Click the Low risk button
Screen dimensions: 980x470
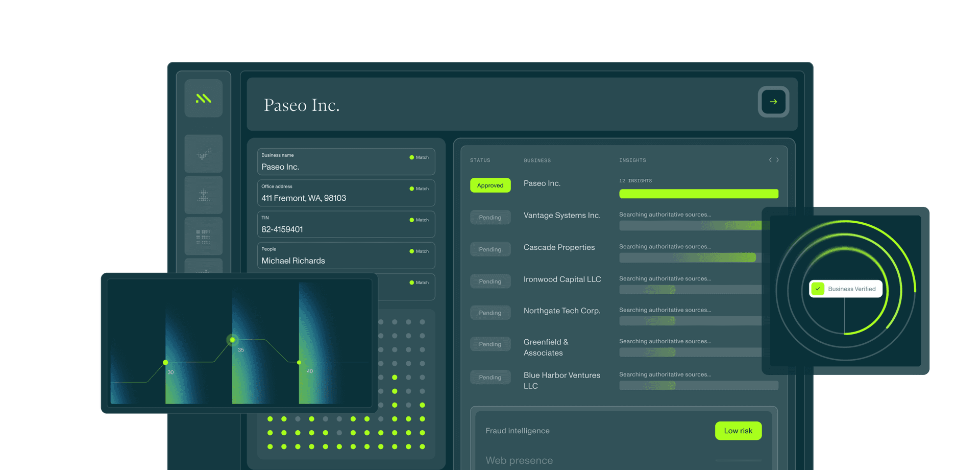point(738,431)
